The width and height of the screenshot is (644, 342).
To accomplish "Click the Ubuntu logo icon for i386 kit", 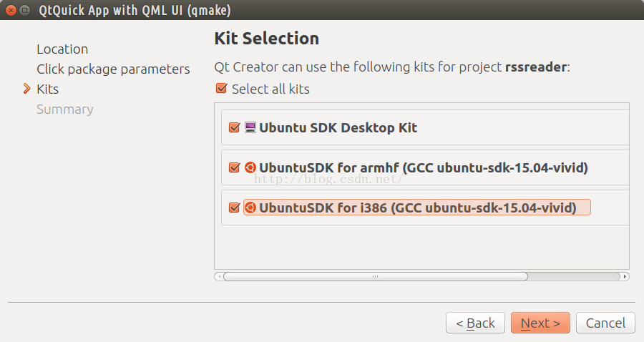I will click(x=250, y=207).
